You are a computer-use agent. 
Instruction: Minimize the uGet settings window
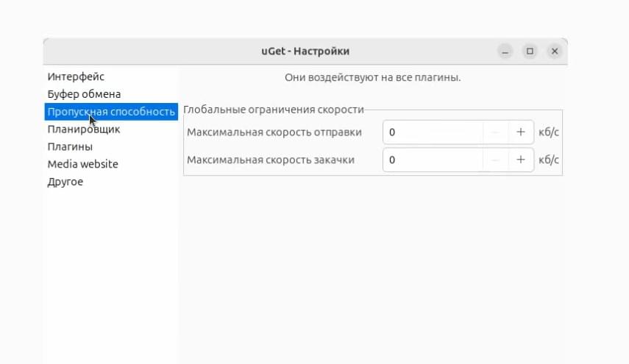click(505, 51)
